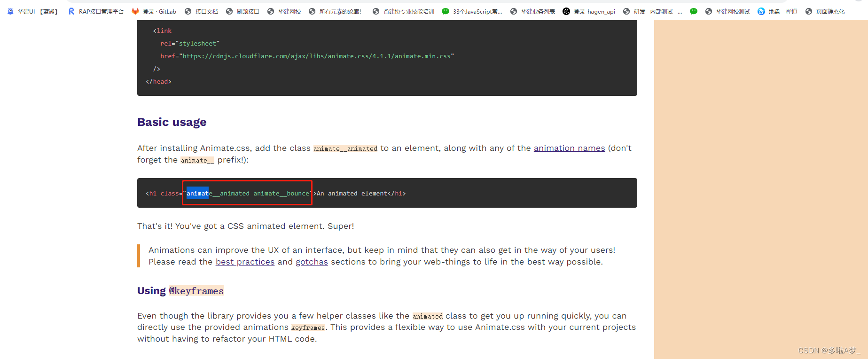
Task: Click the 'Using @keyframes' heading
Action: 180,291
